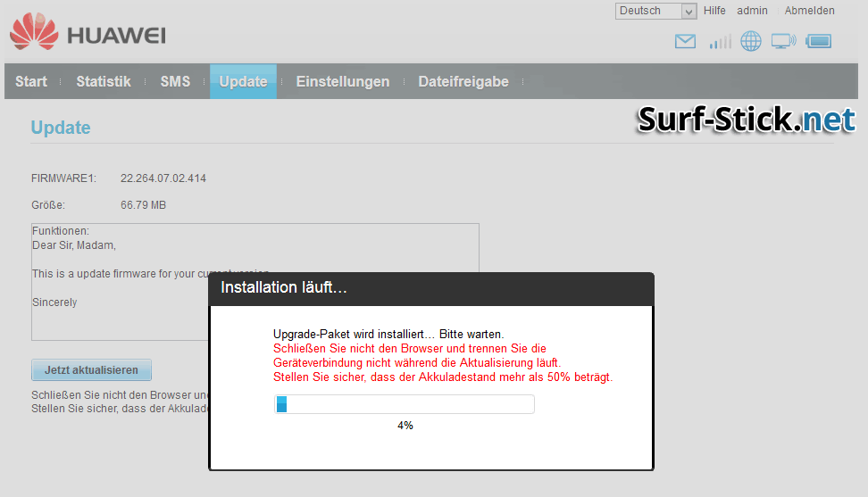Switch to the Statistik tab

(104, 81)
